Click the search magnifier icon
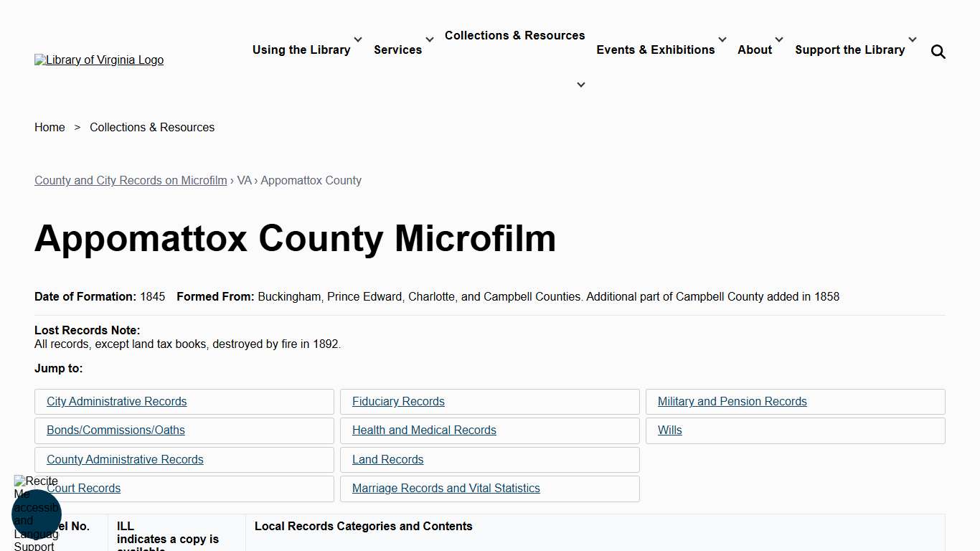 pos(938,51)
